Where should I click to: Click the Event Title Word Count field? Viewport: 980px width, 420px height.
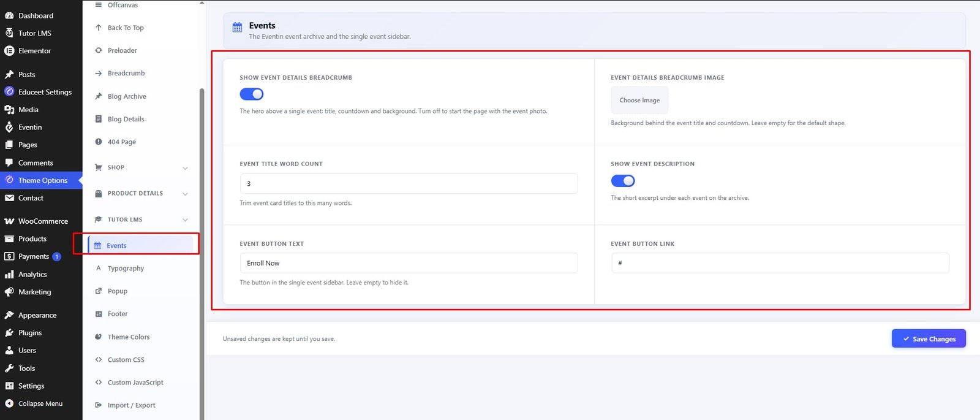click(x=409, y=183)
